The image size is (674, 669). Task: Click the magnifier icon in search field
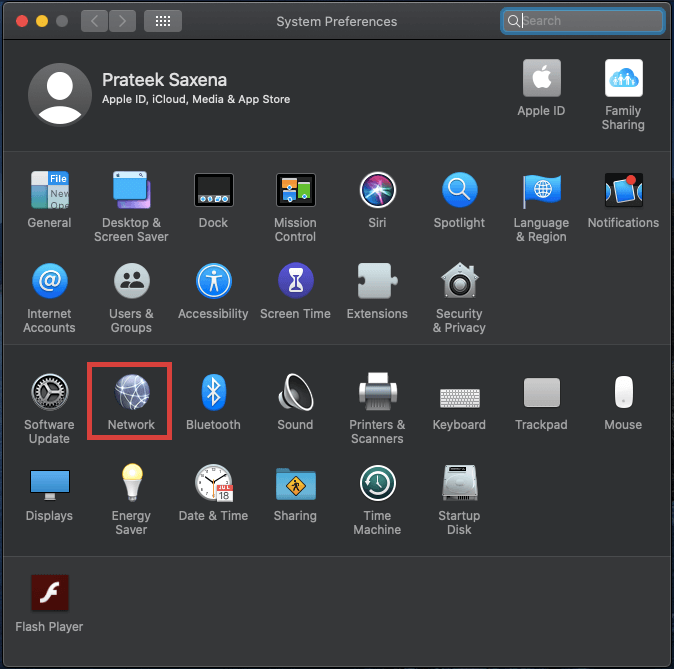(x=513, y=21)
